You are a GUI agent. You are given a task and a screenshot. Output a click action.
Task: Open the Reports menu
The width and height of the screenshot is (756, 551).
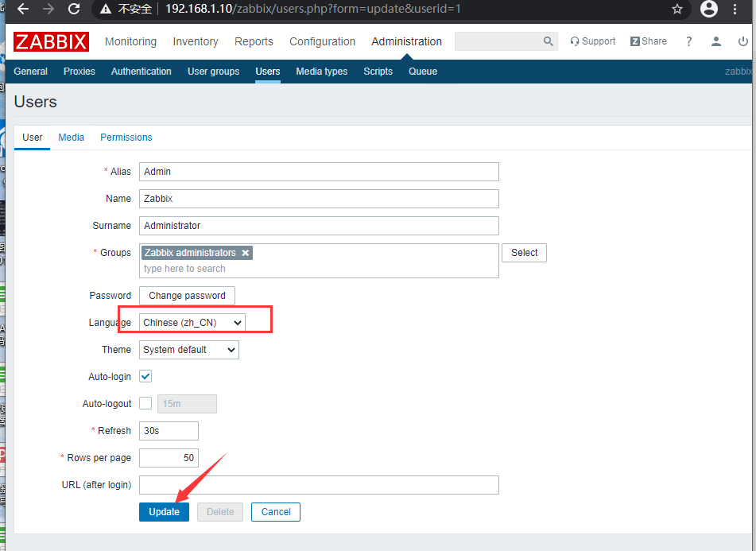point(254,41)
